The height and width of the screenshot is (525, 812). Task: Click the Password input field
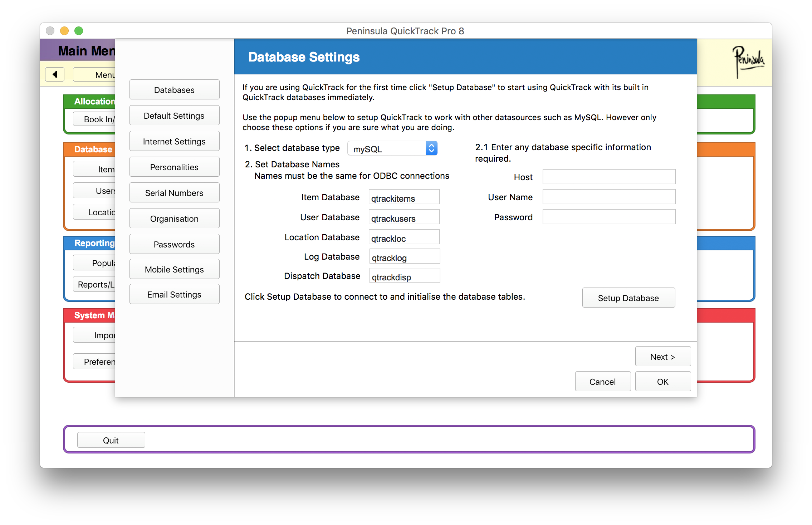click(608, 217)
